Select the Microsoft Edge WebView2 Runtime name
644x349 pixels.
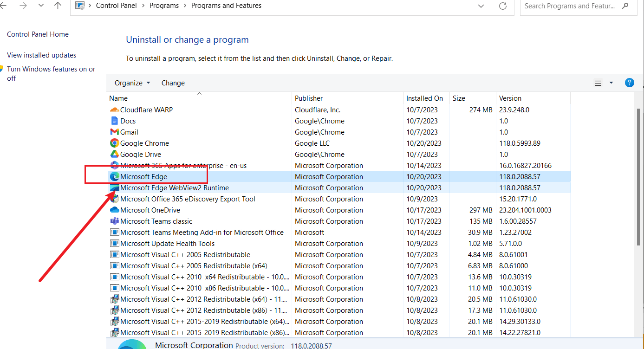(175, 188)
